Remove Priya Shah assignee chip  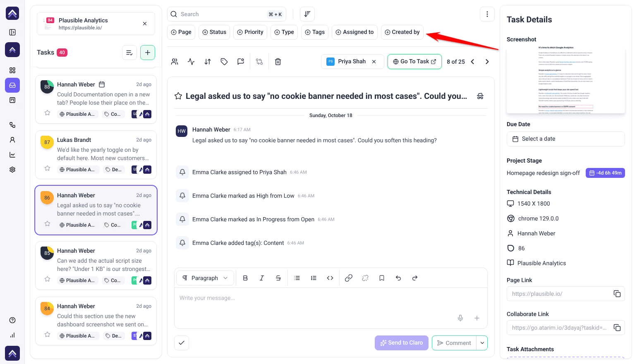click(x=374, y=62)
